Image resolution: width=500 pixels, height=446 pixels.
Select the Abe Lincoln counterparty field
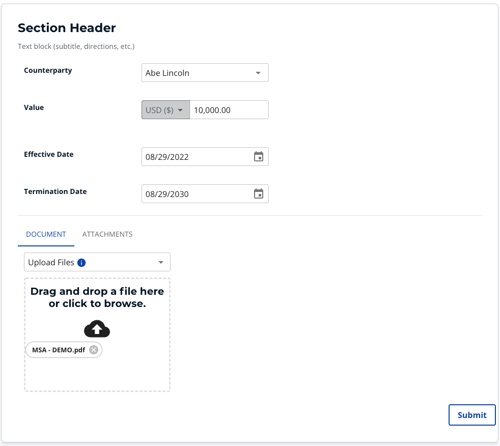[x=205, y=73]
